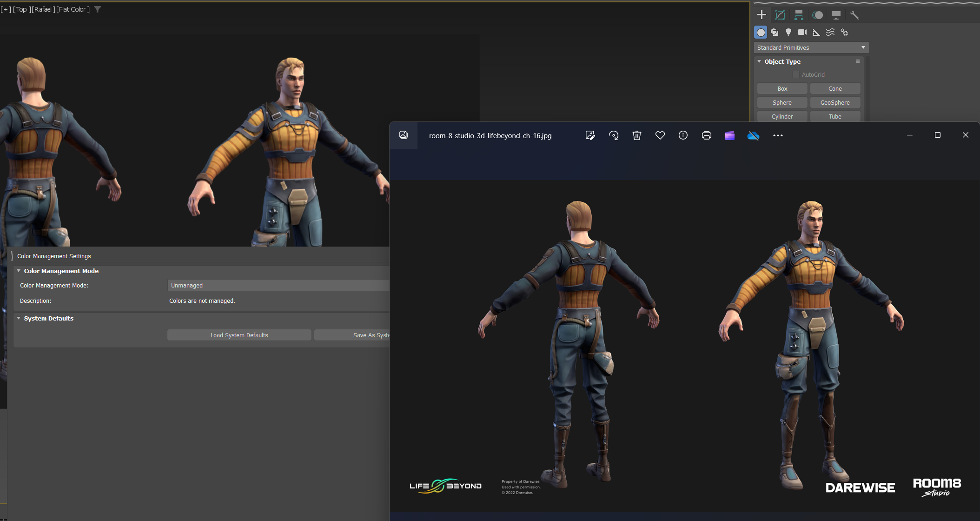Collapse the Color Management Mode rollout
980x521 pixels.
pyautogui.click(x=19, y=271)
